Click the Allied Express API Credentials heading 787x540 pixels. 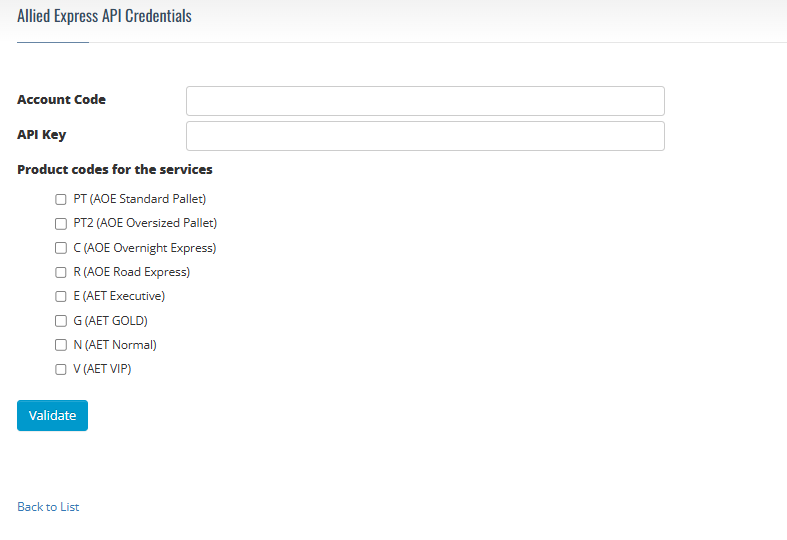tap(104, 16)
